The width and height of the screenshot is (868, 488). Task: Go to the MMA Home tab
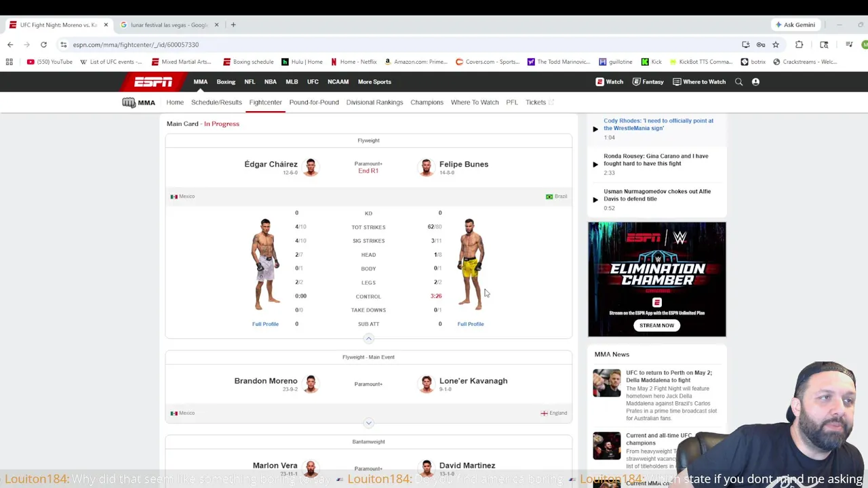pos(175,102)
